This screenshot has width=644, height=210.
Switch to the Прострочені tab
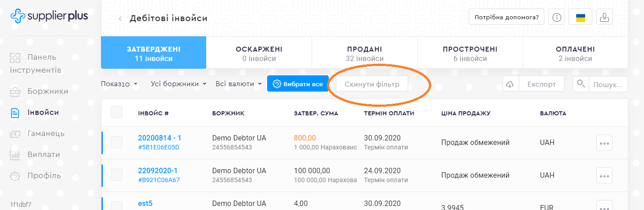click(470, 53)
